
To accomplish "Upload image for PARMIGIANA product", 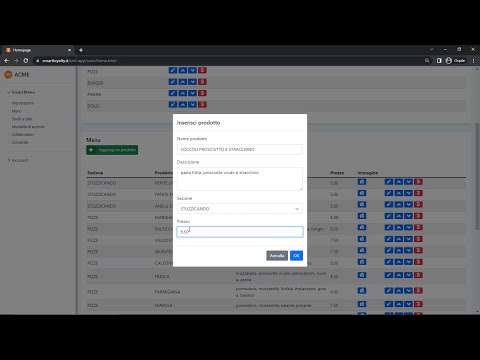I will (362, 291).
